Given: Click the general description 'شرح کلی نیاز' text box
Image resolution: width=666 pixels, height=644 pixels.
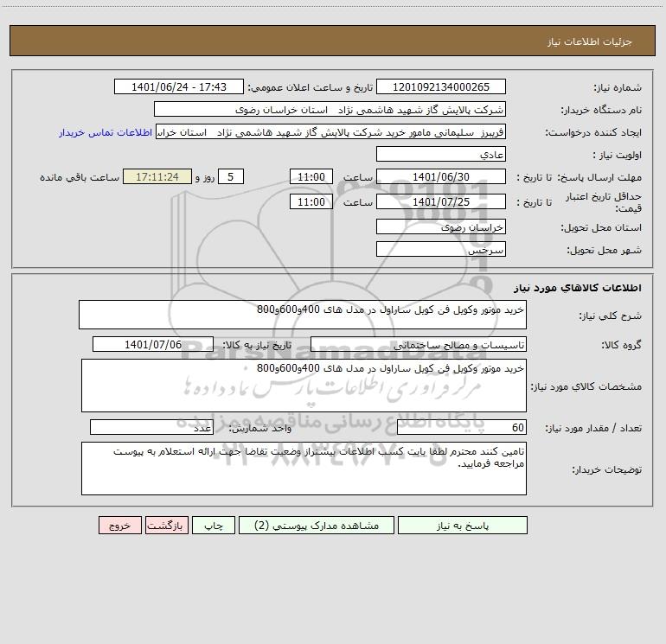Looking at the screenshot, I should [x=303, y=315].
